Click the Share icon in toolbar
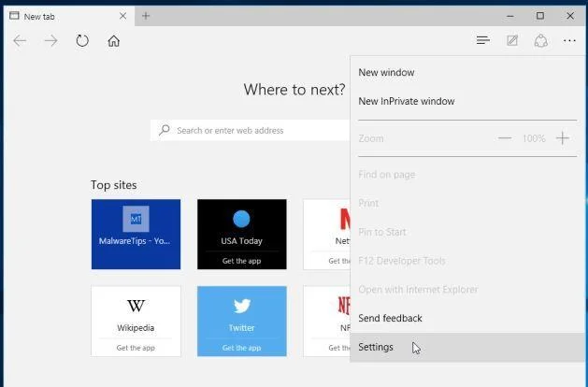 (x=540, y=40)
